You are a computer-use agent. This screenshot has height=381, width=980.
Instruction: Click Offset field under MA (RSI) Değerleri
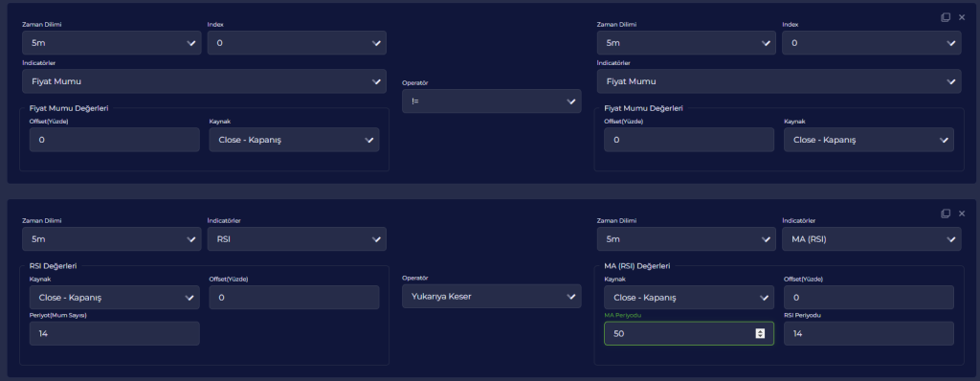[869, 297]
